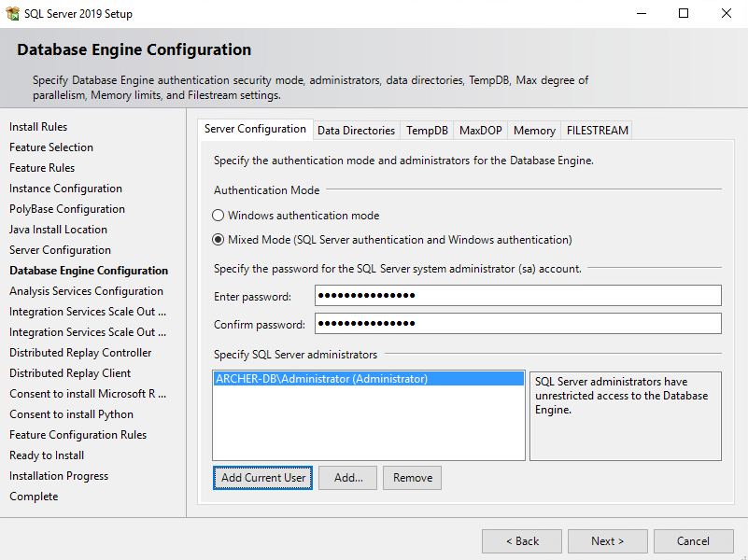Click the PolyBase Configuration step
This screenshot has width=748, height=560.
click(67, 209)
